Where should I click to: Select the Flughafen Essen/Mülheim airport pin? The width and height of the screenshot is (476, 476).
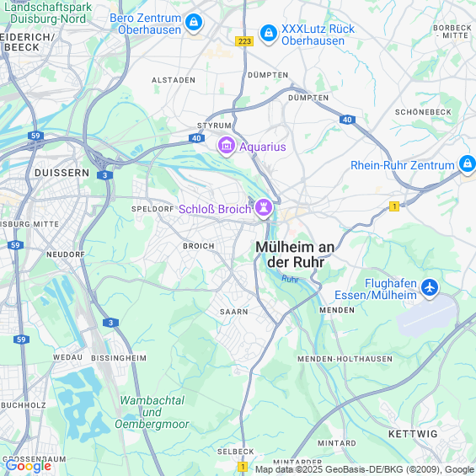point(430,287)
